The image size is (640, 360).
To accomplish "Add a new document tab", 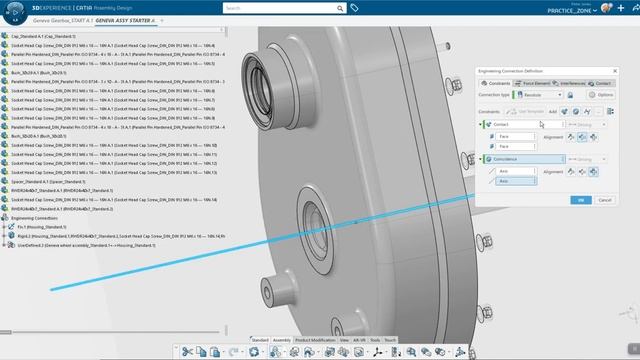I will point(162,20).
